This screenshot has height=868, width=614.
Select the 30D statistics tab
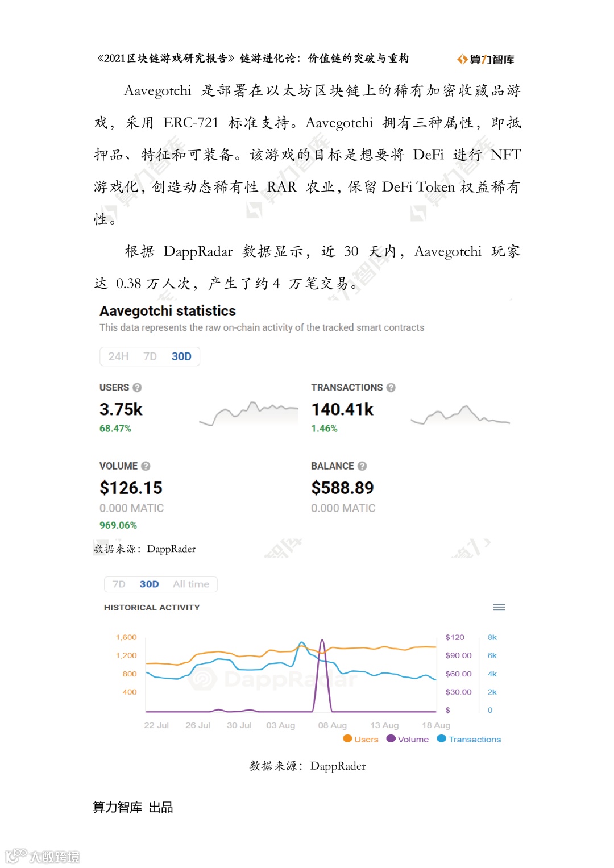click(181, 356)
